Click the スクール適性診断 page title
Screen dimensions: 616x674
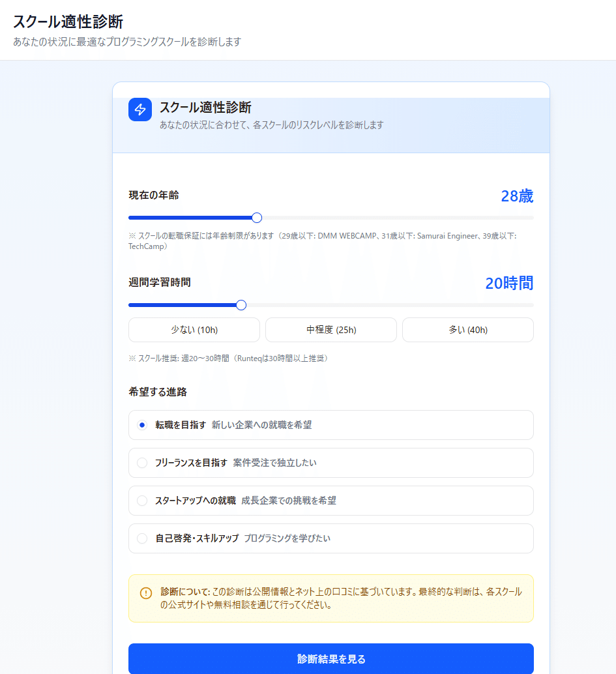(x=65, y=20)
